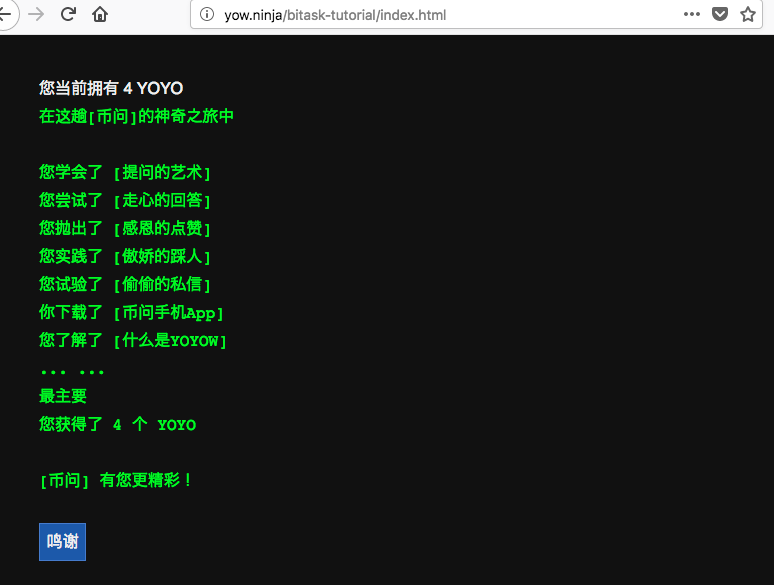Click the line 您实践了 [傲娇的踩人]
This screenshot has height=585, width=774.
[x=125, y=256]
